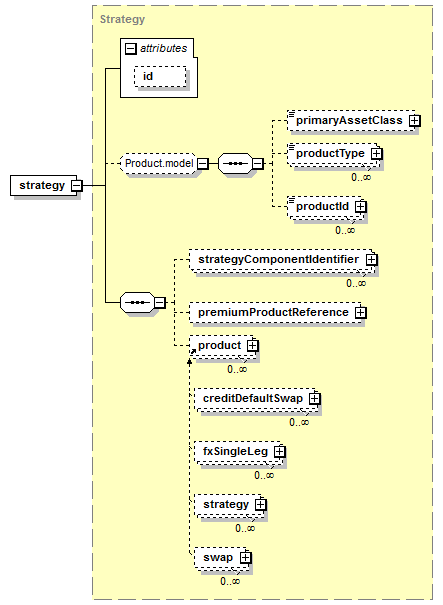Select the id attribute
Viewport: 443px width, 605px height.
click(x=160, y=76)
